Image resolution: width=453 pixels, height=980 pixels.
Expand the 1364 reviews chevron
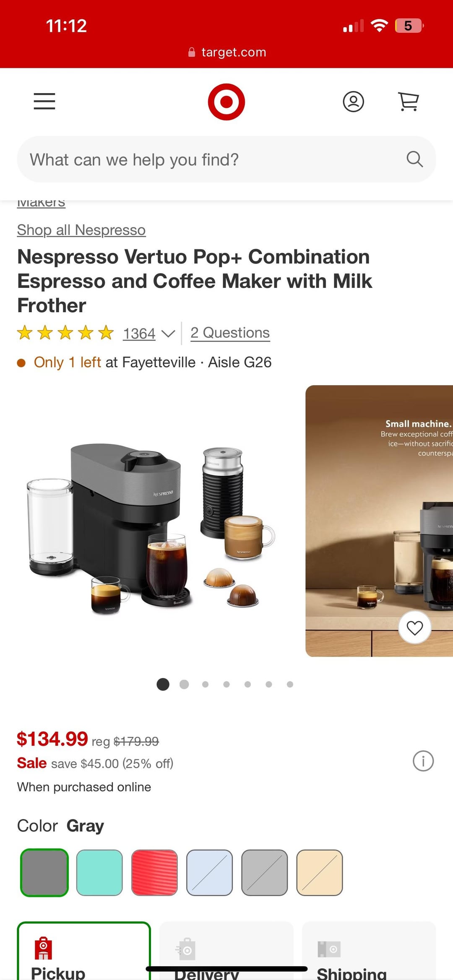tap(168, 334)
